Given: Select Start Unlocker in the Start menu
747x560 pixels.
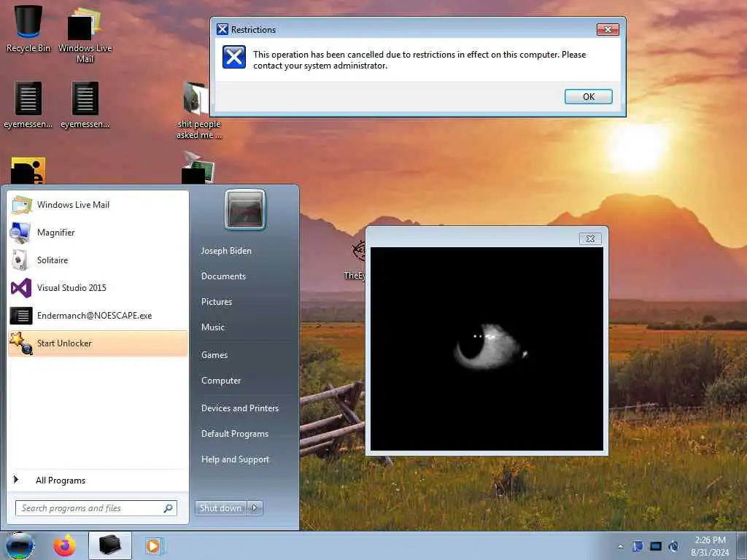Looking at the screenshot, I should (x=98, y=343).
